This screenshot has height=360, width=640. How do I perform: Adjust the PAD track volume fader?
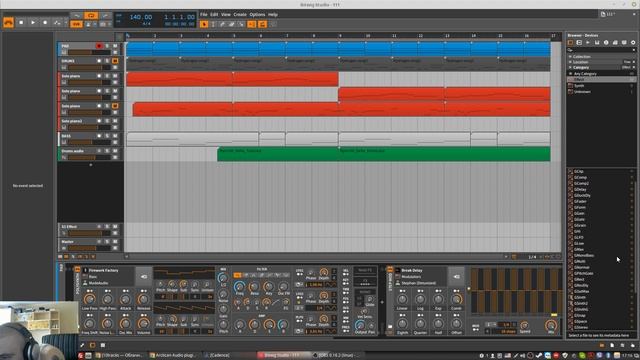point(89,52)
